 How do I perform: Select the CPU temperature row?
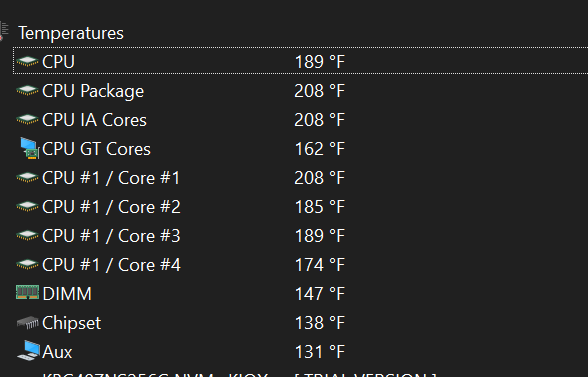pos(300,61)
